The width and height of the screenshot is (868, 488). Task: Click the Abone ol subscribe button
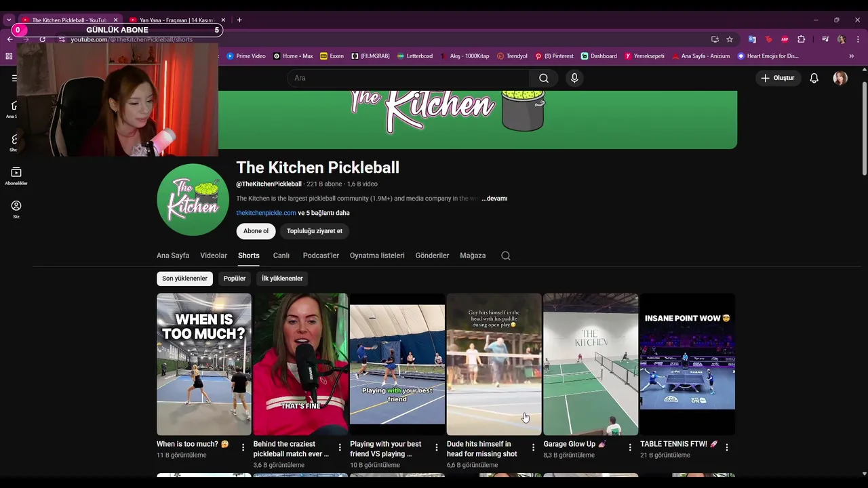(256, 231)
